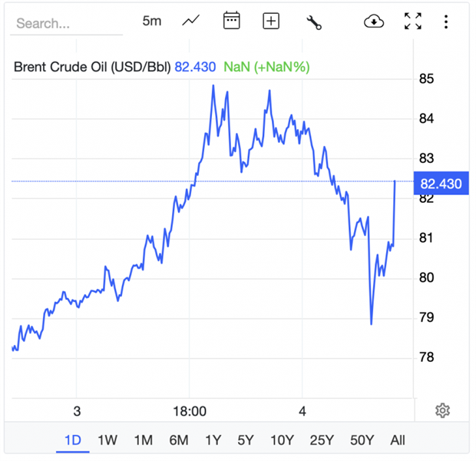Show the 1Y time range
476x461 pixels.
213,440
